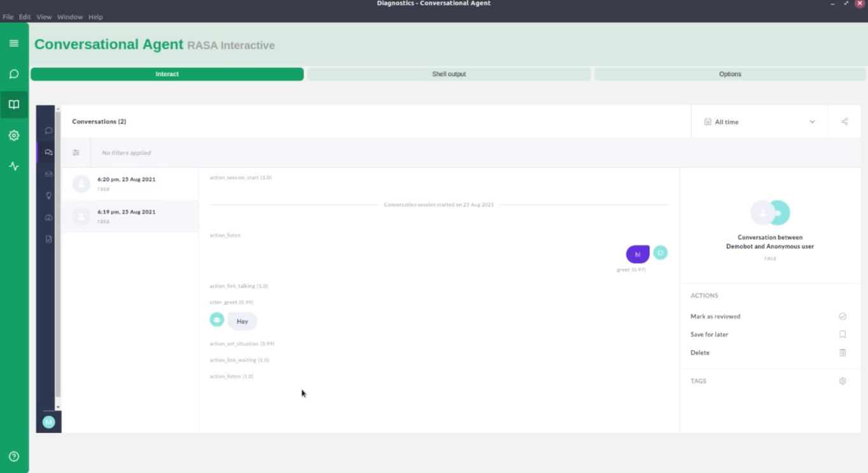Click the scrollbar down arrow near bottom

[58, 407]
